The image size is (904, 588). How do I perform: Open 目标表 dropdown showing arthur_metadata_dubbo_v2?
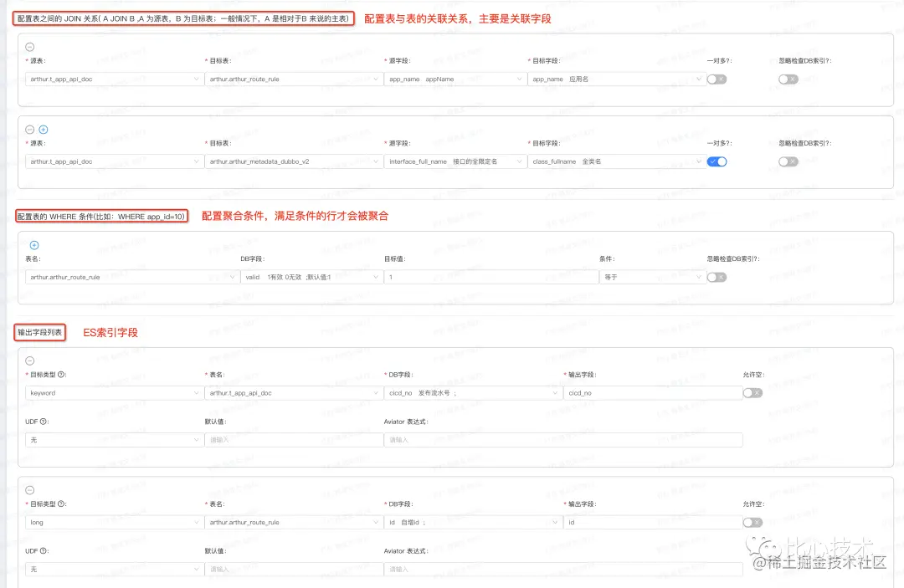pos(294,161)
